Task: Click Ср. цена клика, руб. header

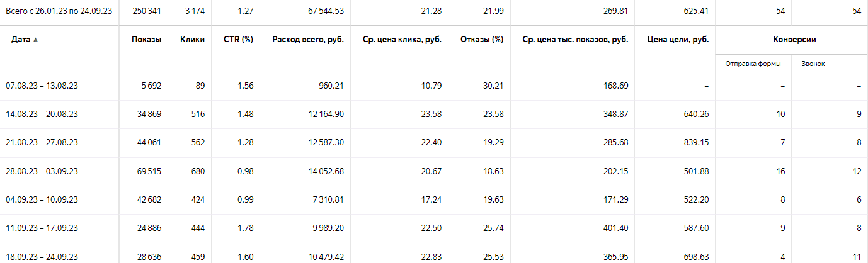Action: pos(403,39)
